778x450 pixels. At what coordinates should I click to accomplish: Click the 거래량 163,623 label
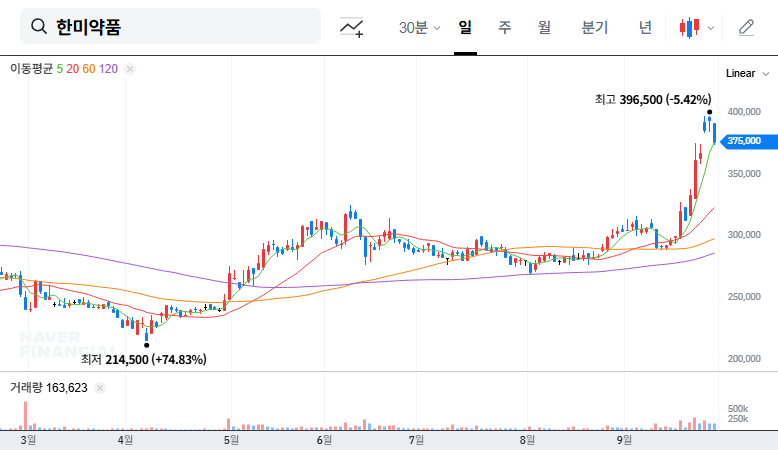point(49,387)
